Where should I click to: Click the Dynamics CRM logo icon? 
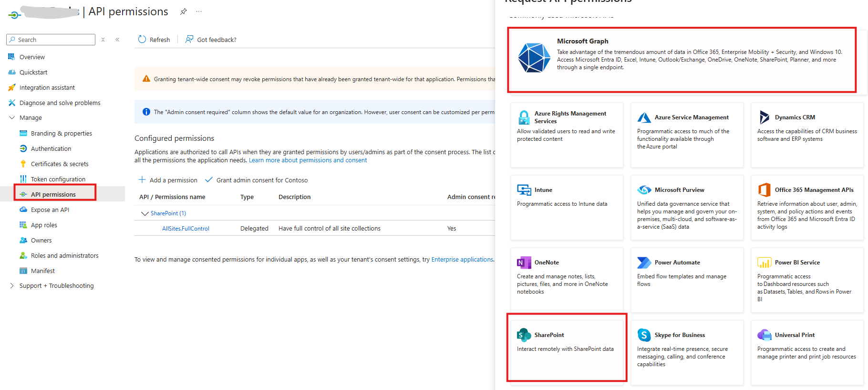click(764, 117)
